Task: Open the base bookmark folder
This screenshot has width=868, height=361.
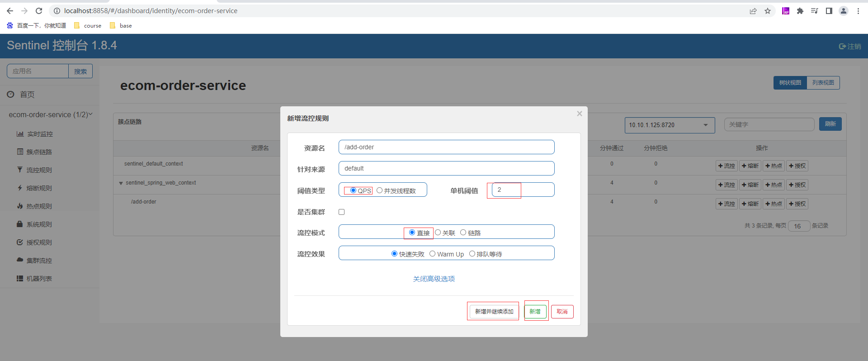Action: tap(121, 25)
